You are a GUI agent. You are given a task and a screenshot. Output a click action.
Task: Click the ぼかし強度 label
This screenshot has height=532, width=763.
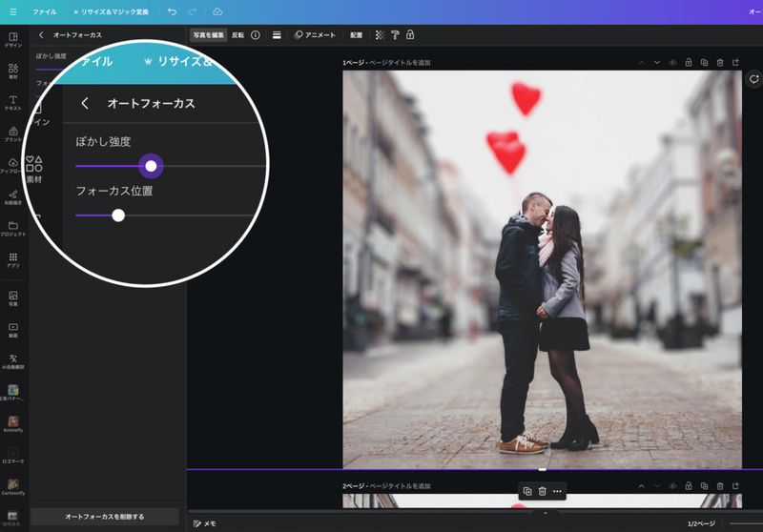point(103,141)
